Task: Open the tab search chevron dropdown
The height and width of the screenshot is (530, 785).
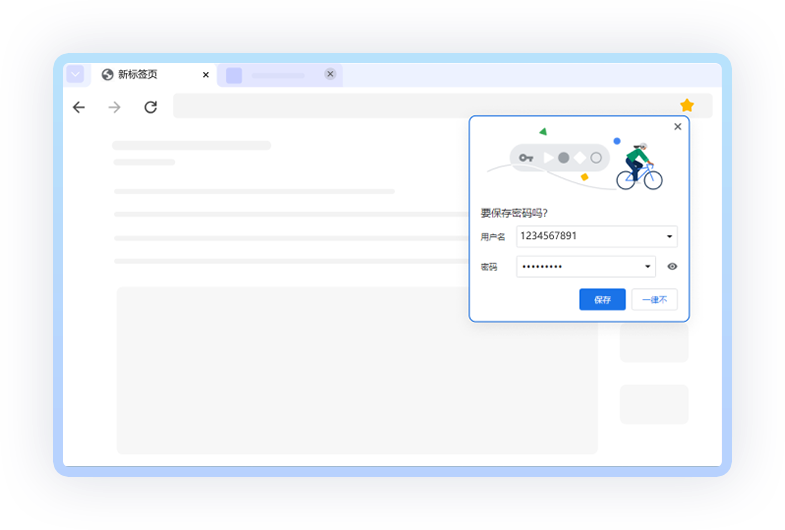Action: [75, 75]
